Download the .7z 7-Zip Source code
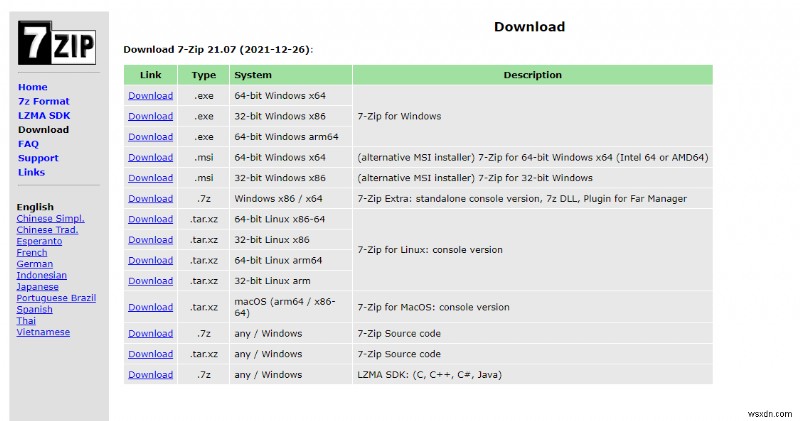The width and height of the screenshot is (800, 421). click(151, 333)
